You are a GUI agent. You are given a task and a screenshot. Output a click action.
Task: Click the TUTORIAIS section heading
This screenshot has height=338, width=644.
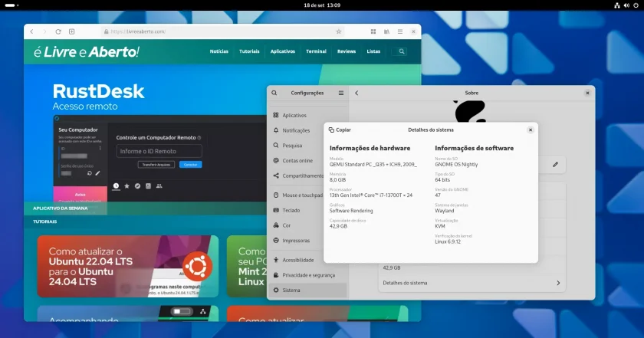(44, 222)
